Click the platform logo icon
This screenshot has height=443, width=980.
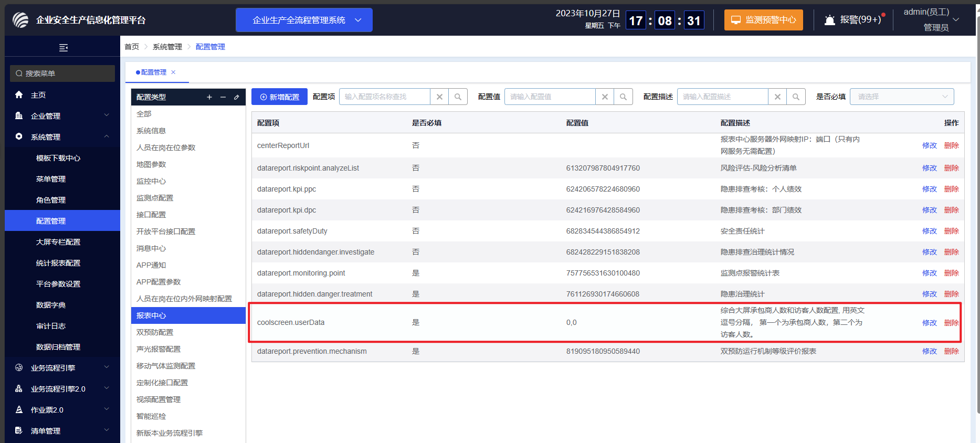20,20
